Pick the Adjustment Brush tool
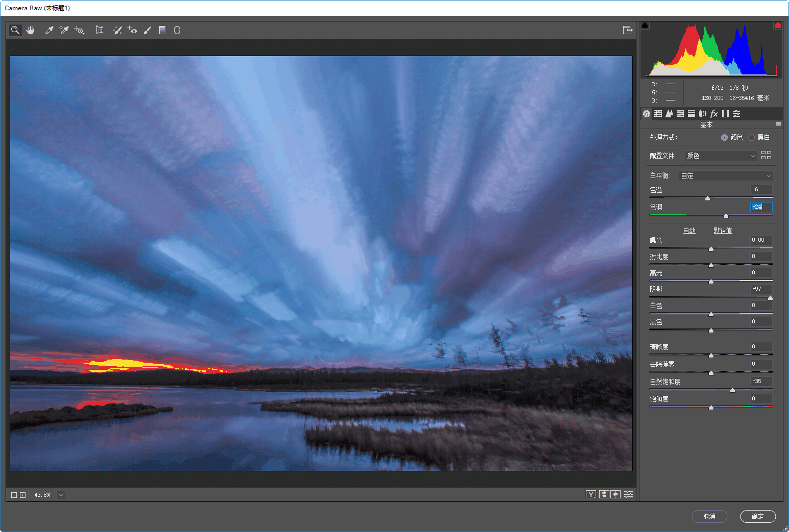 147,30
